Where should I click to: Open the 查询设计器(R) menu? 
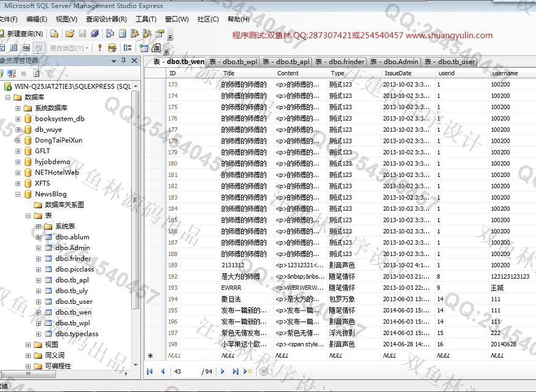[106, 19]
